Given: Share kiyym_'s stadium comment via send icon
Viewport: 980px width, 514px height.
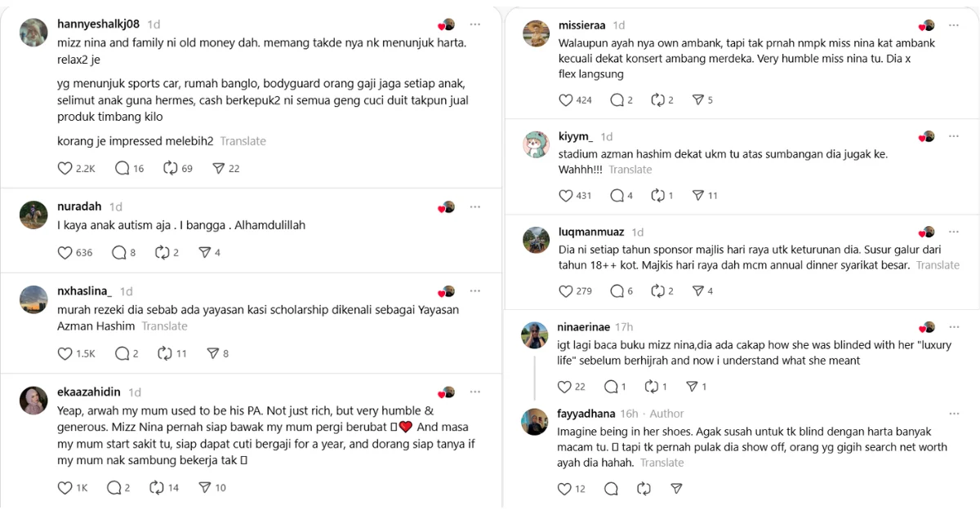Looking at the screenshot, I should 698,196.
